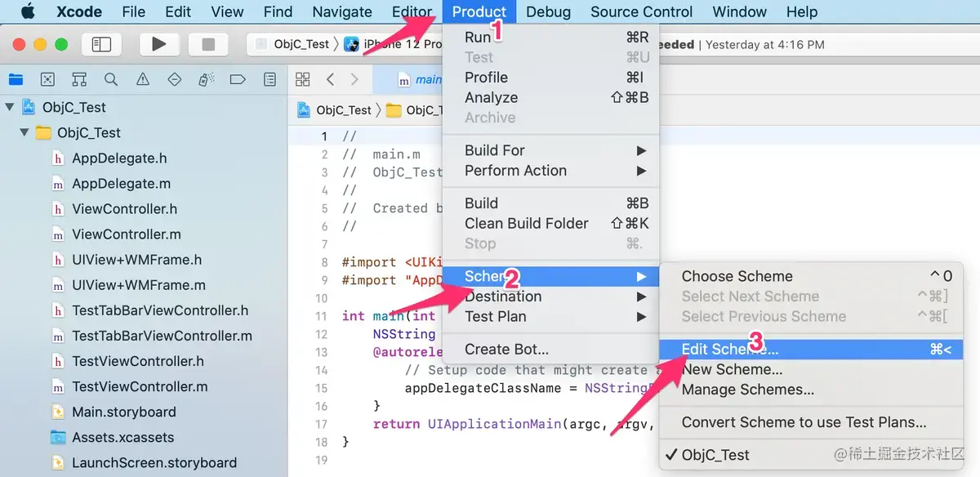The width and height of the screenshot is (980, 477).
Task: Select AppDelegate.h in navigator
Action: tap(119, 158)
